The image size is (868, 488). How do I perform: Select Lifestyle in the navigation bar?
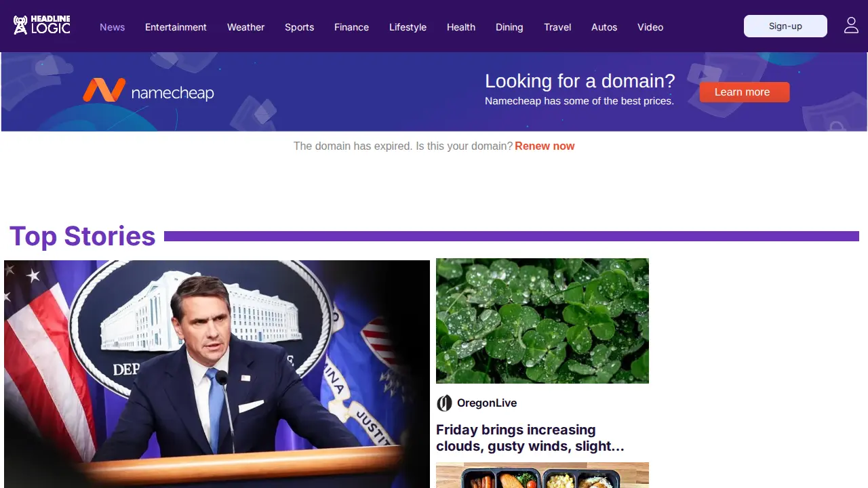pos(408,27)
